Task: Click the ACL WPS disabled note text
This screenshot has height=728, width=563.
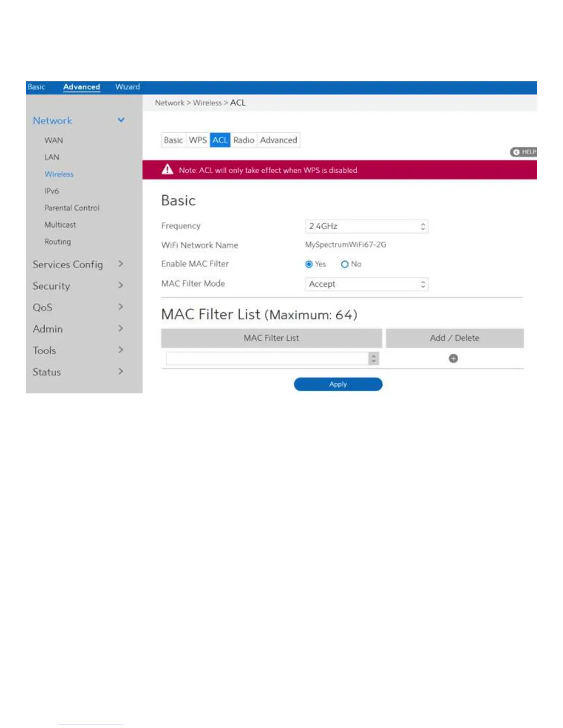Action: pyautogui.click(x=268, y=170)
